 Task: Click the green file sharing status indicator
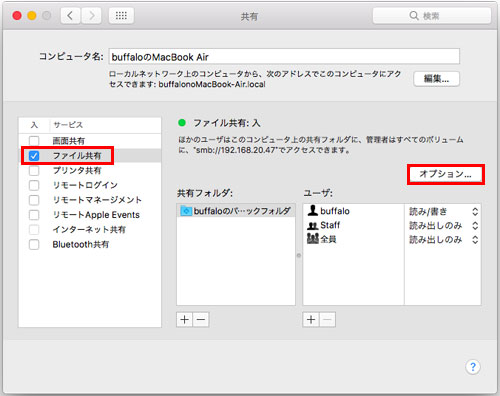pos(182,123)
